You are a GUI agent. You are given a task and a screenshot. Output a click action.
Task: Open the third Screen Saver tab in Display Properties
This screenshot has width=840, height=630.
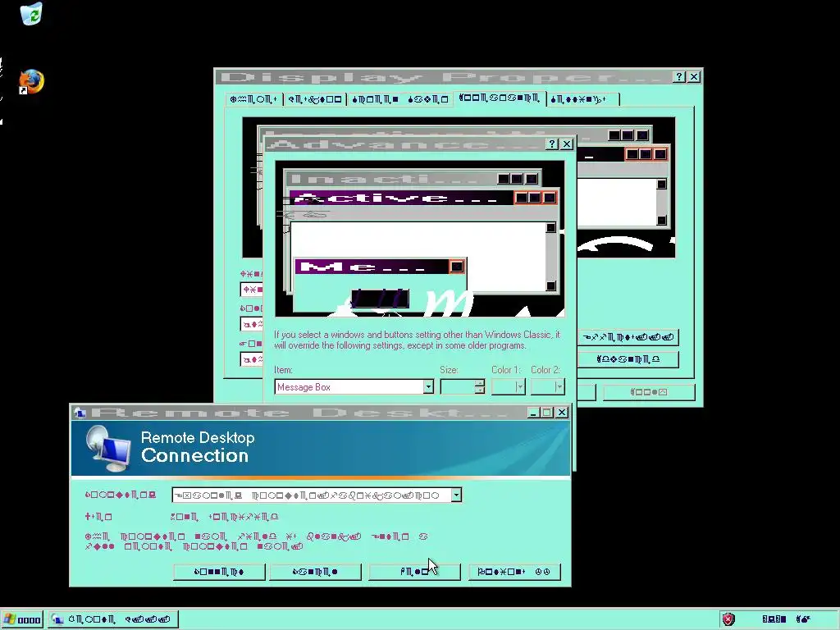point(400,99)
